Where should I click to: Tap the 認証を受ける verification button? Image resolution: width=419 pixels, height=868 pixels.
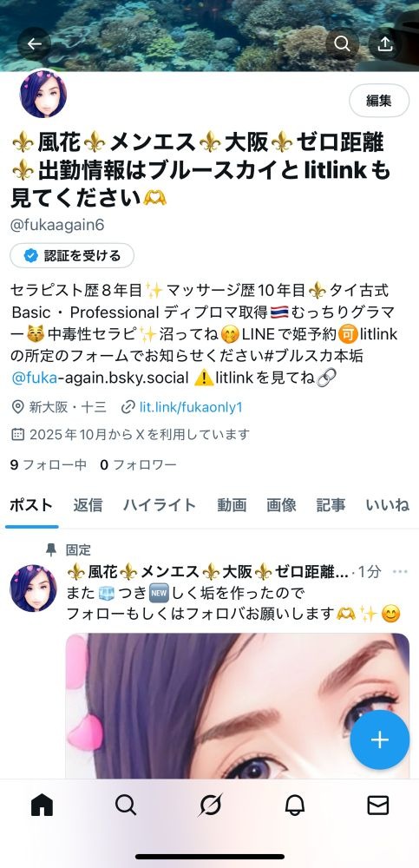coord(72,256)
